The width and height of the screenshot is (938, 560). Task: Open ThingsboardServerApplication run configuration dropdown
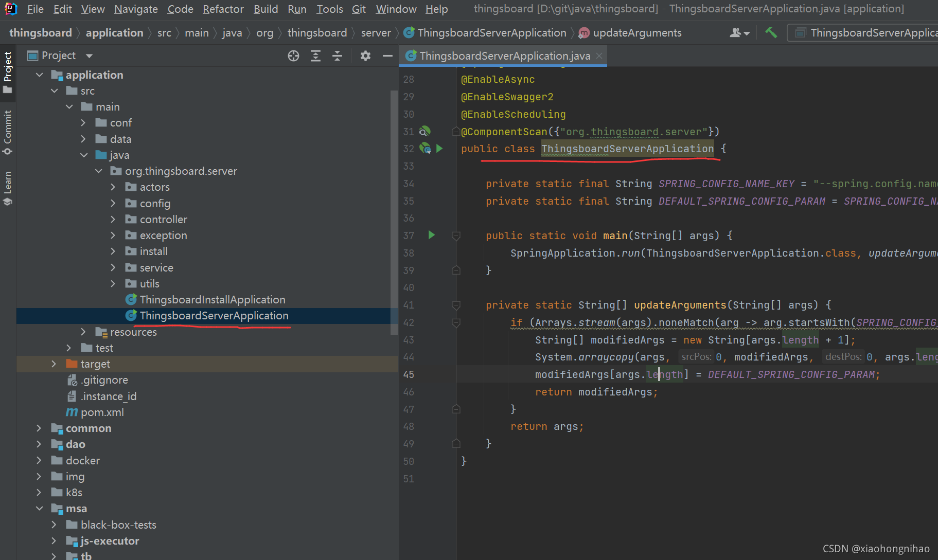click(x=862, y=33)
